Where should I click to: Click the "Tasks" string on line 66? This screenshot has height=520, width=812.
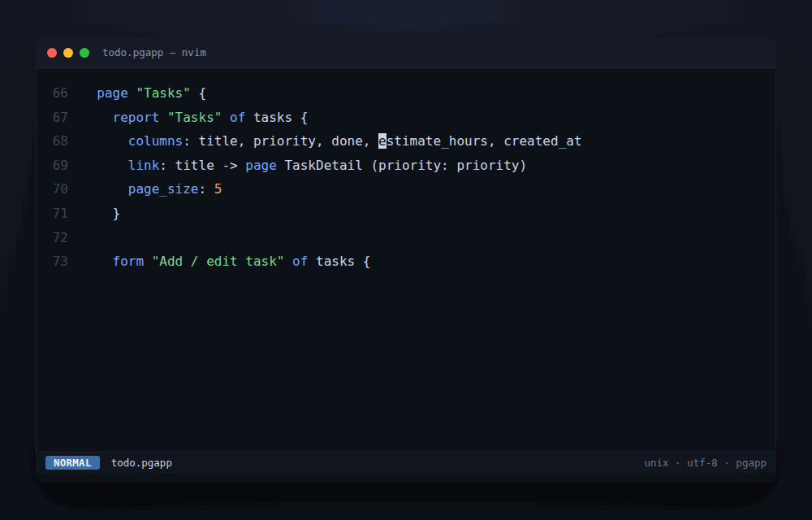tap(163, 93)
